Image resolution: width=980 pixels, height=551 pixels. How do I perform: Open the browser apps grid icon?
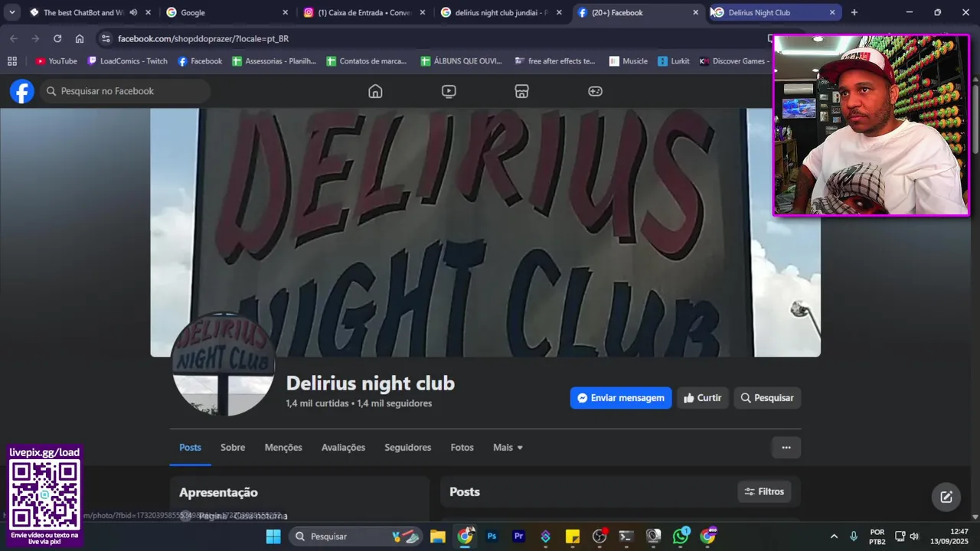pyautogui.click(x=11, y=61)
